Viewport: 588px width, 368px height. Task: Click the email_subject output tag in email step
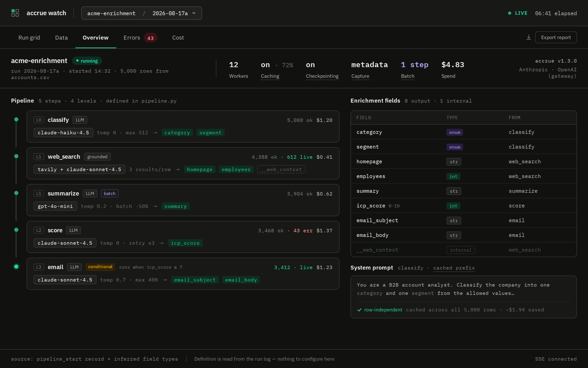(195, 280)
